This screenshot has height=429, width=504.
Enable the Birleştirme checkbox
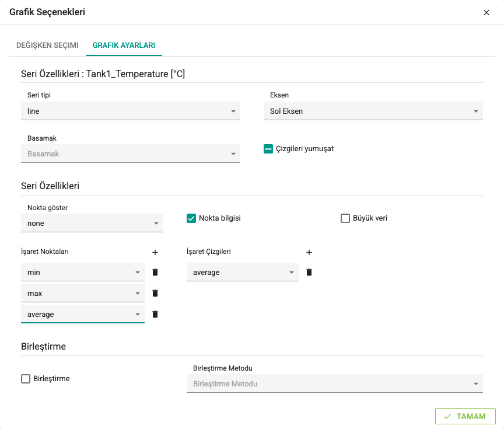point(26,379)
